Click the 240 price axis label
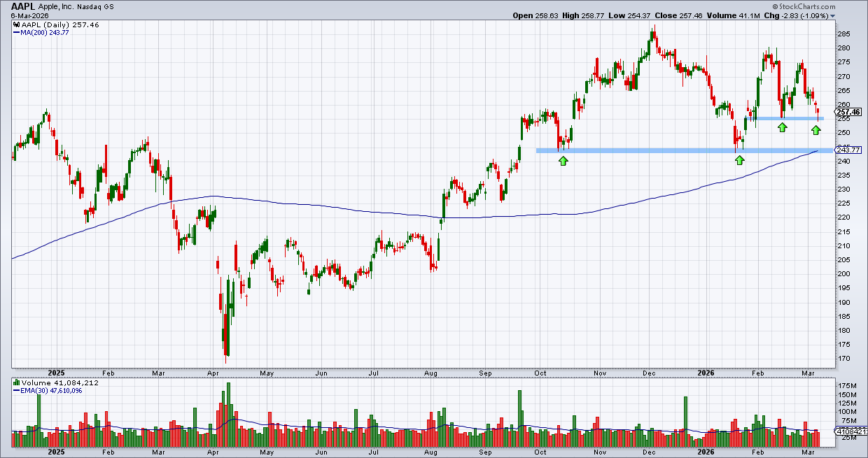The height and width of the screenshot is (458, 868). [x=843, y=161]
